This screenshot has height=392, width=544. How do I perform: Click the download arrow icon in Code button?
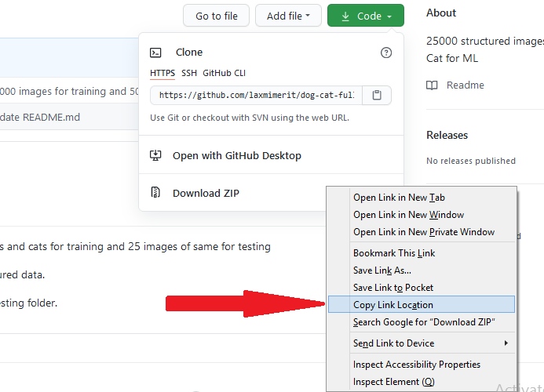point(345,16)
